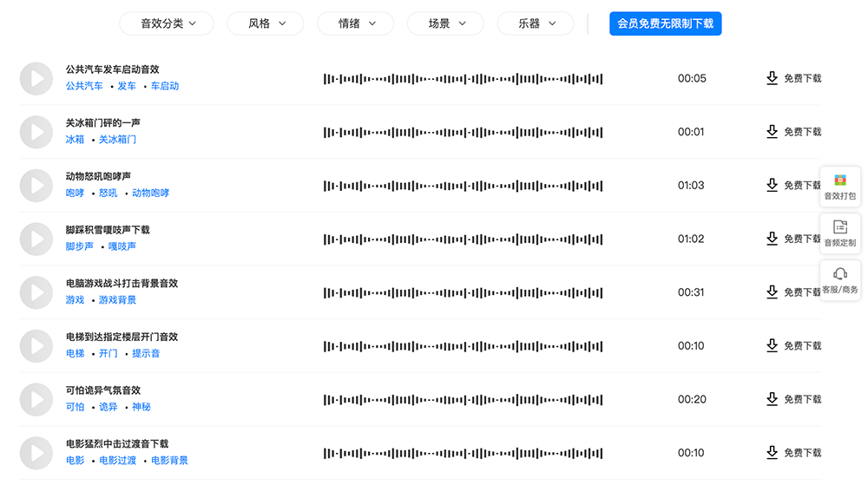Click 会员免费无限制下载 button
This screenshot has height=485, width=868.
(666, 23)
